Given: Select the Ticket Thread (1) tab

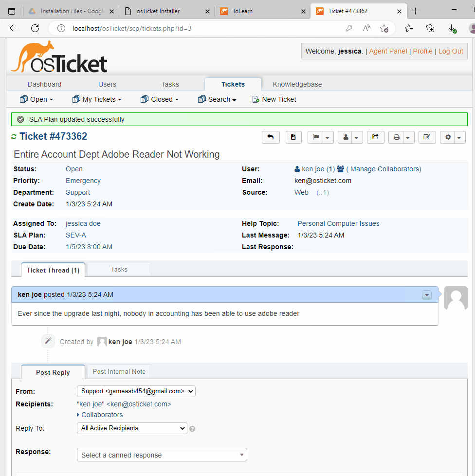Looking at the screenshot, I should click(53, 270).
